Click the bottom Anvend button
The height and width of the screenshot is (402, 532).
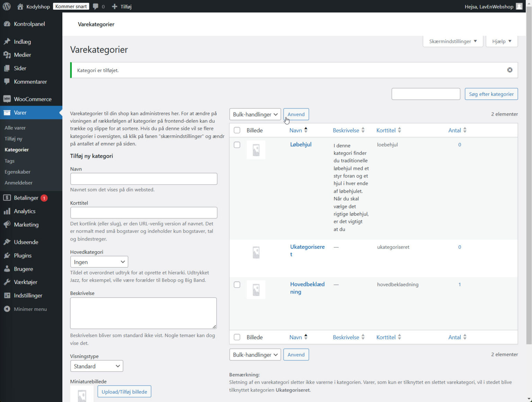[296, 355]
